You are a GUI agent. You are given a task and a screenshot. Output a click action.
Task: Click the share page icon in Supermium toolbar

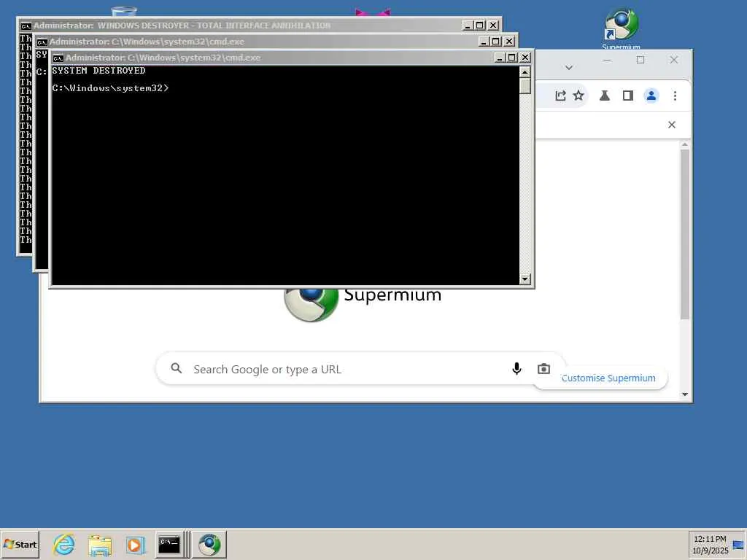coord(560,96)
